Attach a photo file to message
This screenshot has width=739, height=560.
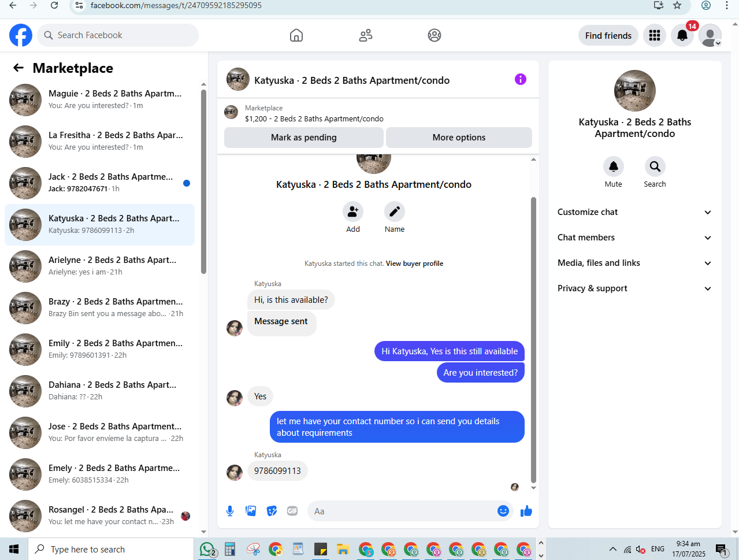(x=251, y=511)
